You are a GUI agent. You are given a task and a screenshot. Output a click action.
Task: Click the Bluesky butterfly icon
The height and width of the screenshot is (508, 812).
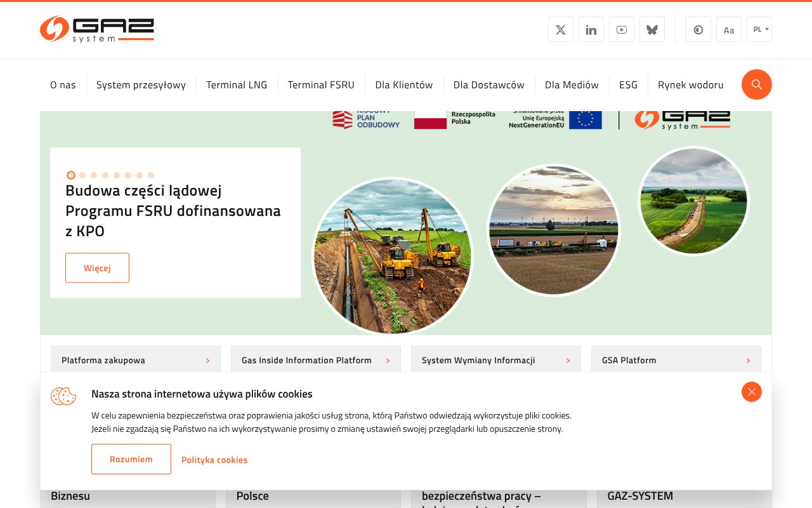click(x=652, y=29)
